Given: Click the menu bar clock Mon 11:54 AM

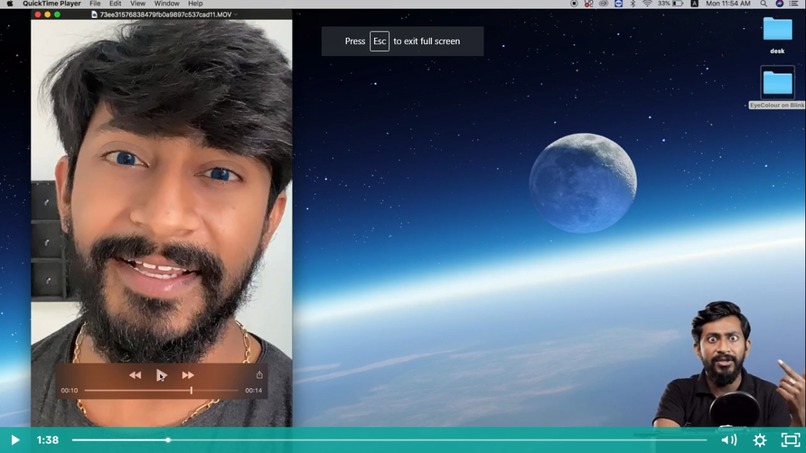Looking at the screenshot, I should (728, 4).
